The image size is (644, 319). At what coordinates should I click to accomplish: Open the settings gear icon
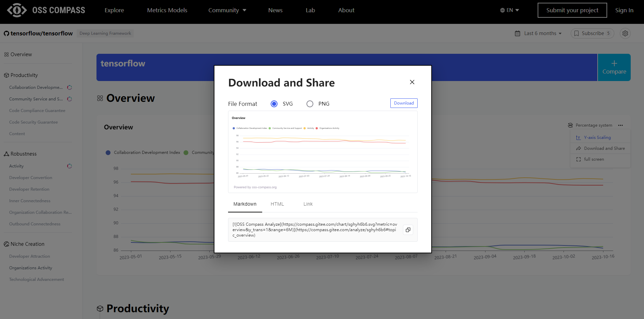(625, 33)
